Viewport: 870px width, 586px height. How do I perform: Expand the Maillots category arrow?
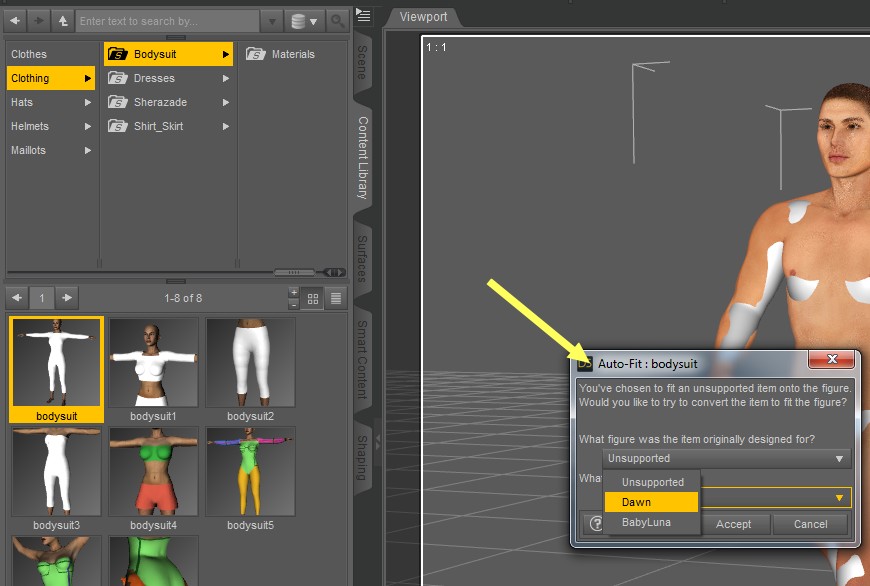tap(88, 150)
